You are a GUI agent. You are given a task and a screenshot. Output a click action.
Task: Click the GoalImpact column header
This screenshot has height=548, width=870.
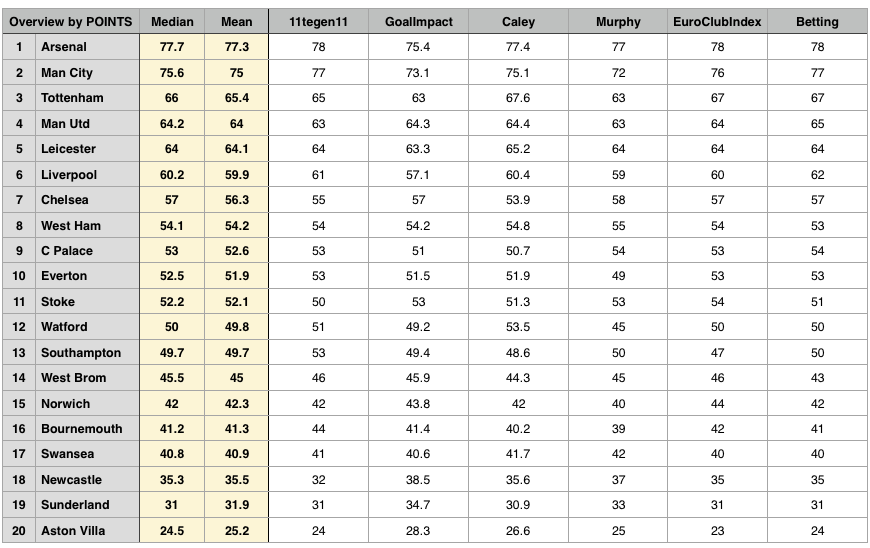(418, 22)
